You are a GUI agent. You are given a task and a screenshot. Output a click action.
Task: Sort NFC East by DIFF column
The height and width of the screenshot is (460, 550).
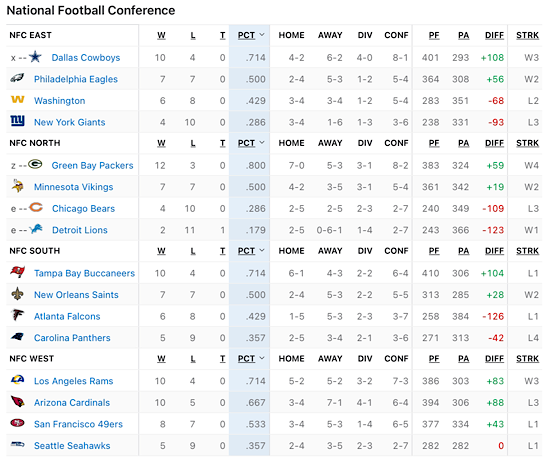[x=495, y=35]
